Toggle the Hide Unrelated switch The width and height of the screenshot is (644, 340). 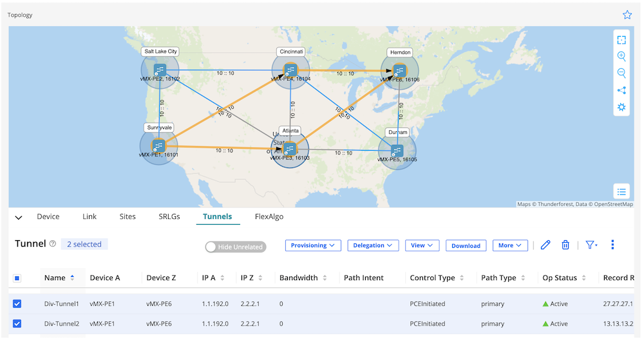coord(214,247)
